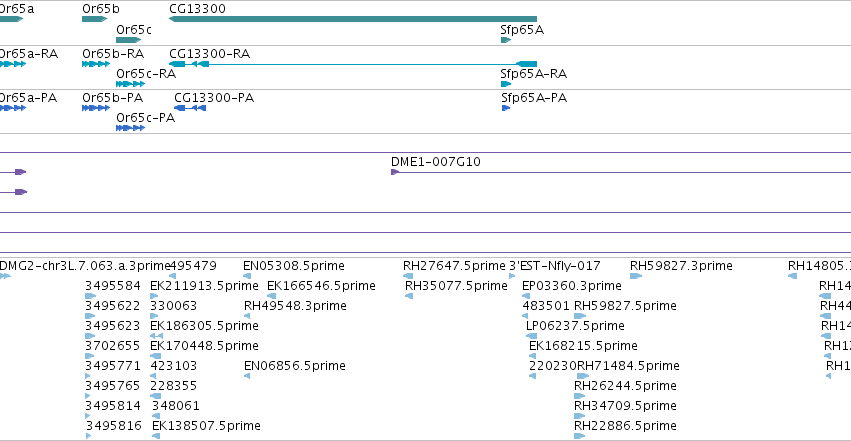The width and height of the screenshot is (851, 441).
Task: Select the RH22886.5prime EST arrow
Action: coord(580,436)
